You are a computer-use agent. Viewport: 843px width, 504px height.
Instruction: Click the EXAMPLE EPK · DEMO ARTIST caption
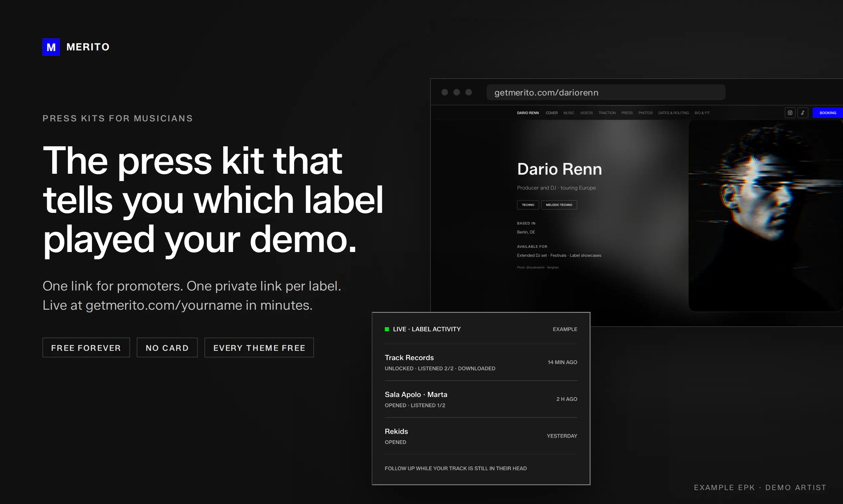coord(760,487)
